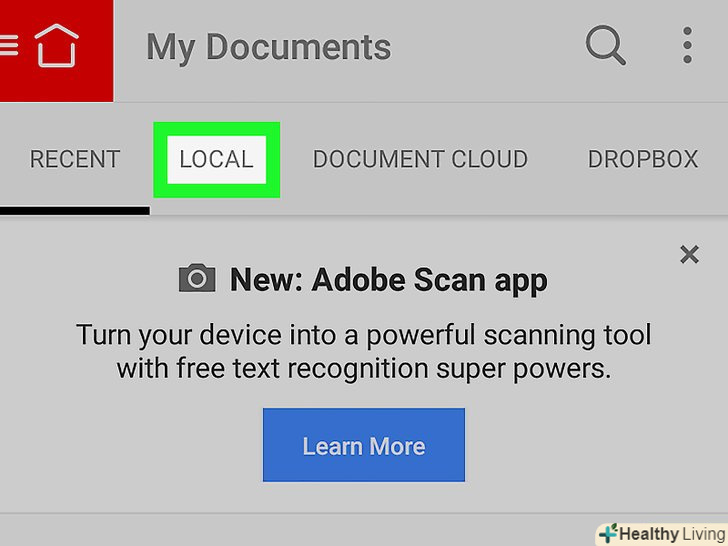
Task: Click the blank toolbar space before search
Action: click(480, 47)
